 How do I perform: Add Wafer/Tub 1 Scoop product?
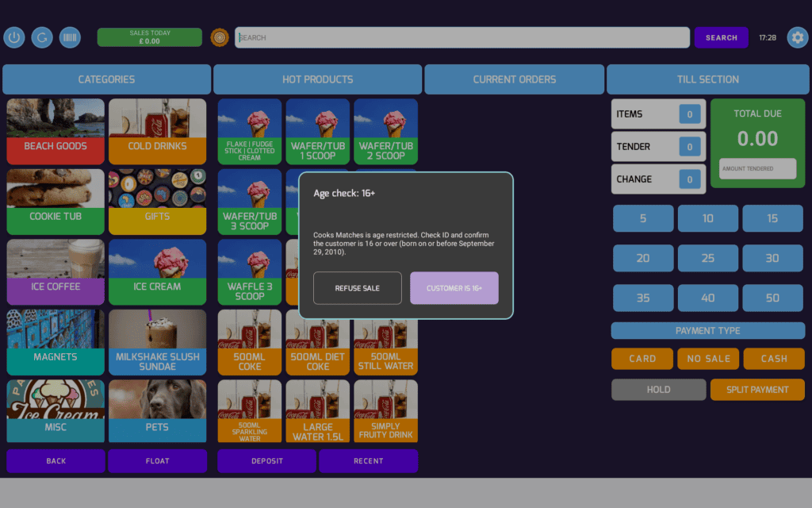pyautogui.click(x=317, y=131)
